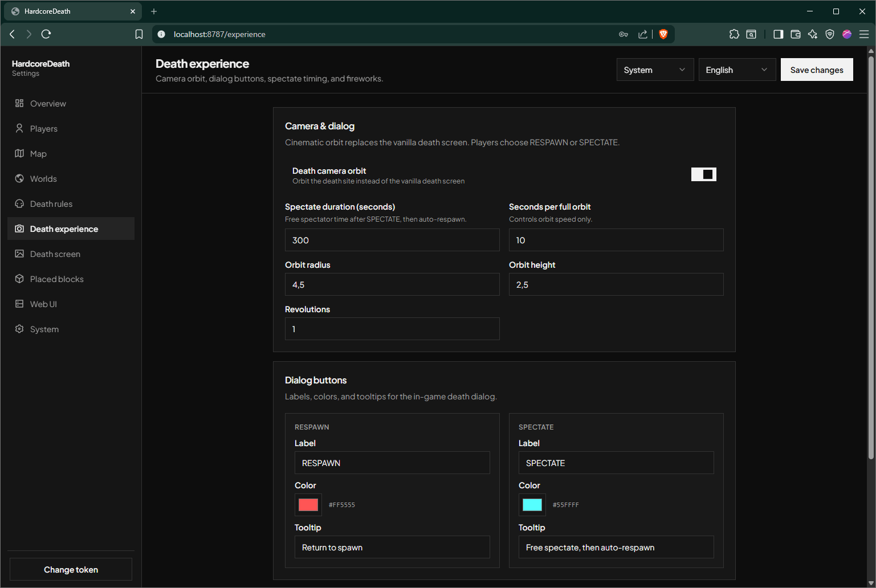
Task: Click the share icon in address bar
Action: click(x=643, y=34)
